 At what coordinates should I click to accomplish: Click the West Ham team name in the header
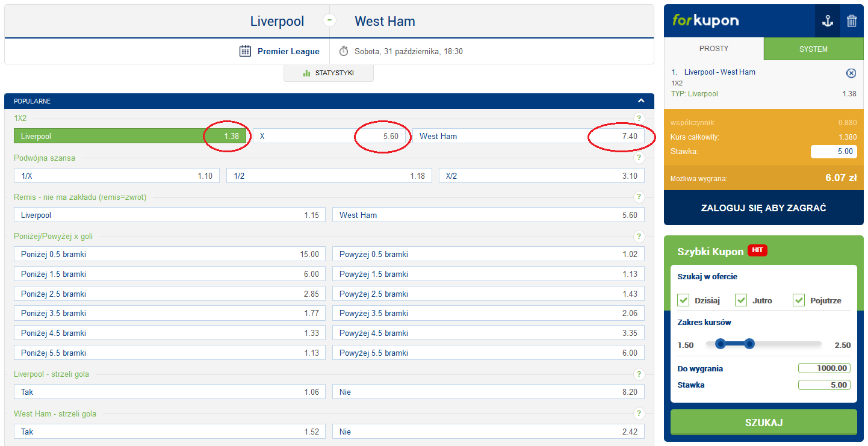click(385, 21)
